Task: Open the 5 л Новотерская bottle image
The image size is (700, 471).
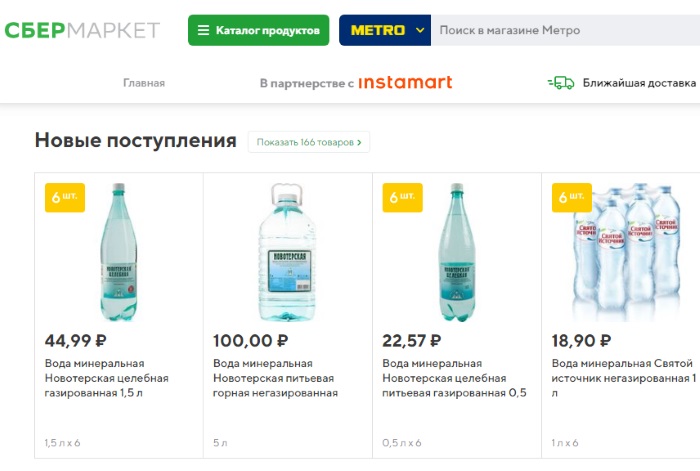Action: 287,252
